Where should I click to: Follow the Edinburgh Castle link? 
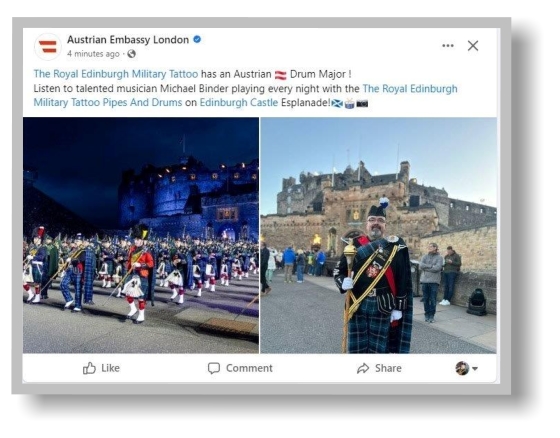[x=239, y=103]
